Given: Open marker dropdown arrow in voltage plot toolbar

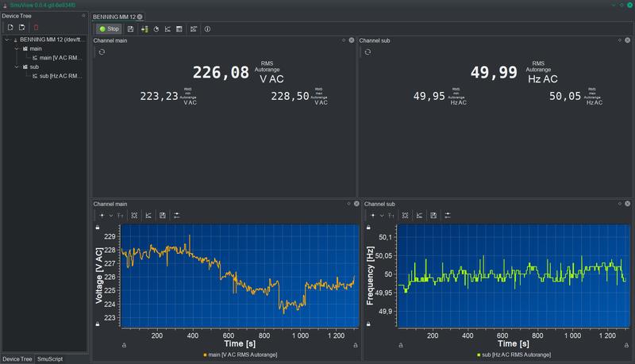Looking at the screenshot, I should [x=111, y=215].
